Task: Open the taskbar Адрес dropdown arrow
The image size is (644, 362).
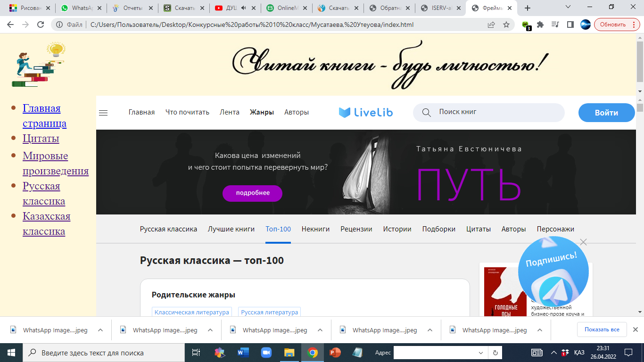Action: tap(481, 353)
